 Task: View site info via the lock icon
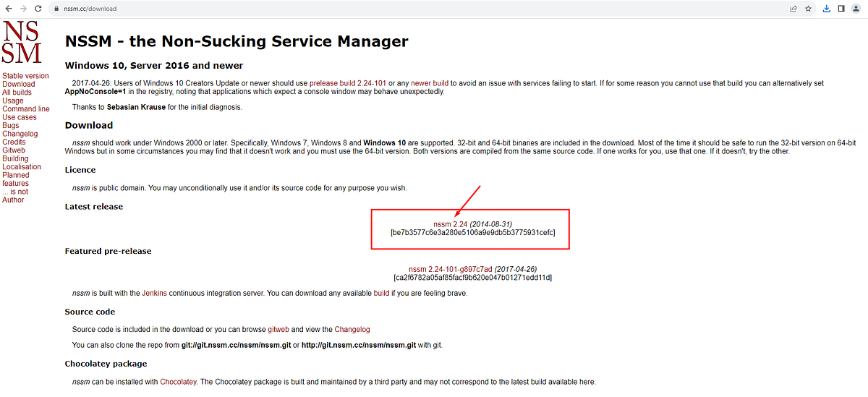click(56, 9)
